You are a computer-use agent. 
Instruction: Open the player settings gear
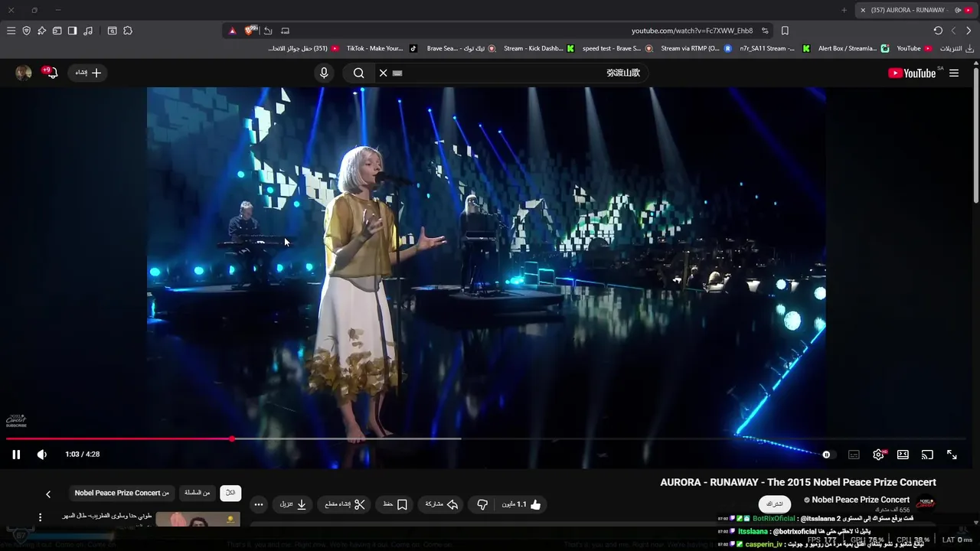click(x=879, y=455)
